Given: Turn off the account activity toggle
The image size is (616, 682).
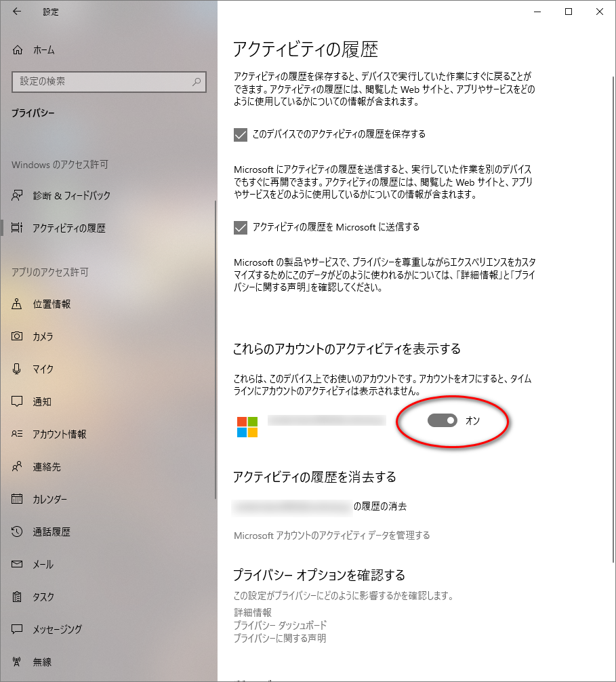Looking at the screenshot, I should (443, 421).
